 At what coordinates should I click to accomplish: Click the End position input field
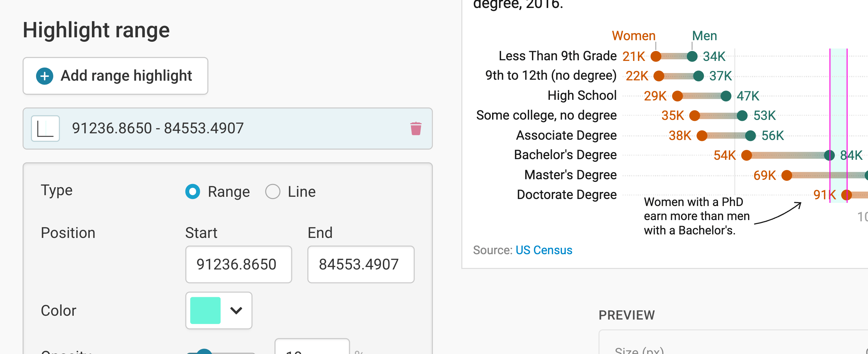point(361,264)
